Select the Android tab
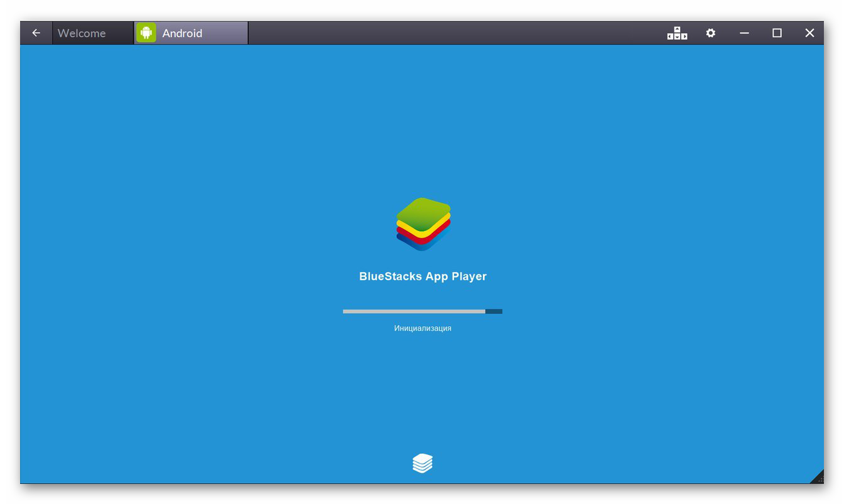The image size is (844, 504). [x=192, y=33]
